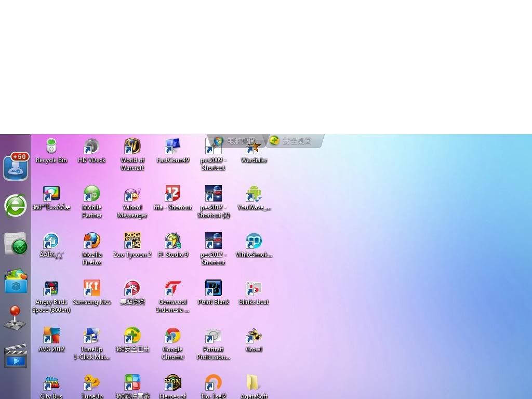Open Zoo Tycoon 2 icon

[132, 241]
